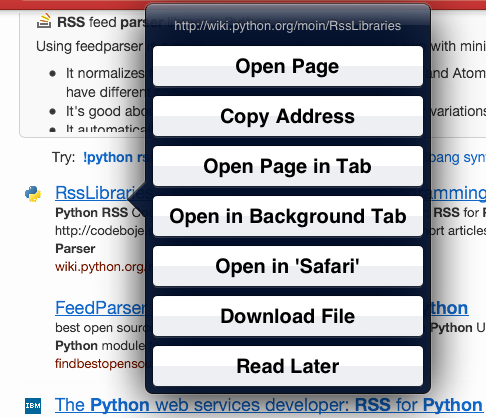Image resolution: width=486 pixels, height=418 pixels.
Task: Click the popup URL http://wiki.python.org/moin/RssLibraries
Action: (287, 26)
